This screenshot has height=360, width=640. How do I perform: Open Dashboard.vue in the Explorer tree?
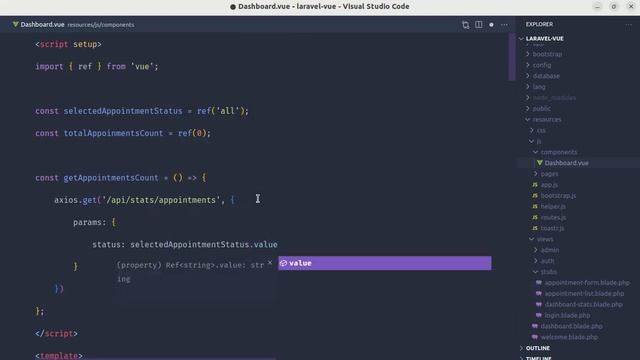(x=566, y=163)
